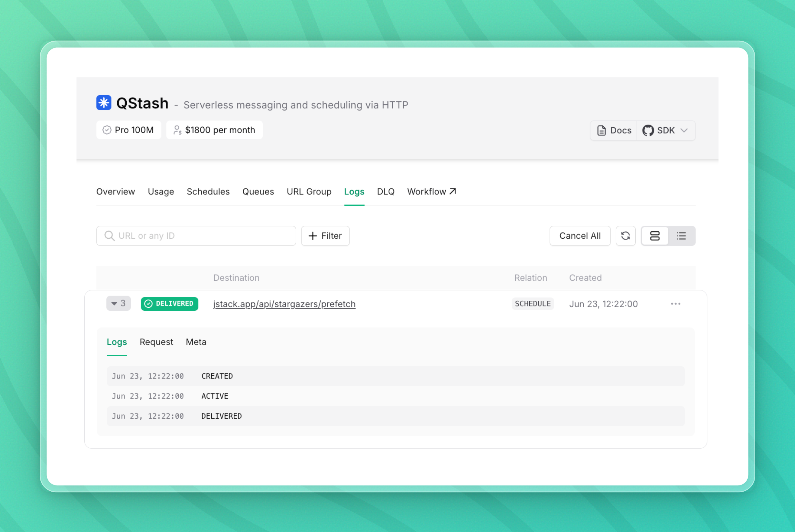Open the three-dots row actions menu
The image size is (795, 532).
[x=675, y=304]
